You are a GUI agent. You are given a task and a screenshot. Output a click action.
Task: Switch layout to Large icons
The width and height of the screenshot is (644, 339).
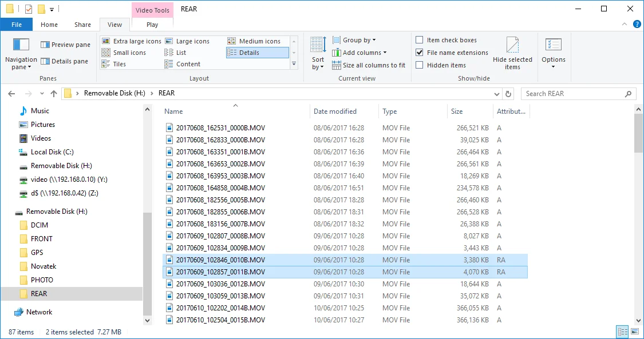click(x=188, y=41)
